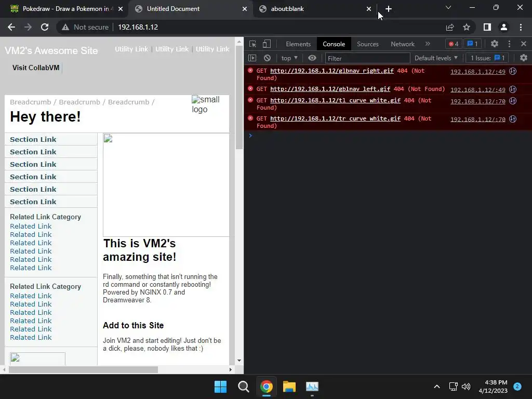
Task: Open DevTools settings gear
Action: [x=495, y=44]
